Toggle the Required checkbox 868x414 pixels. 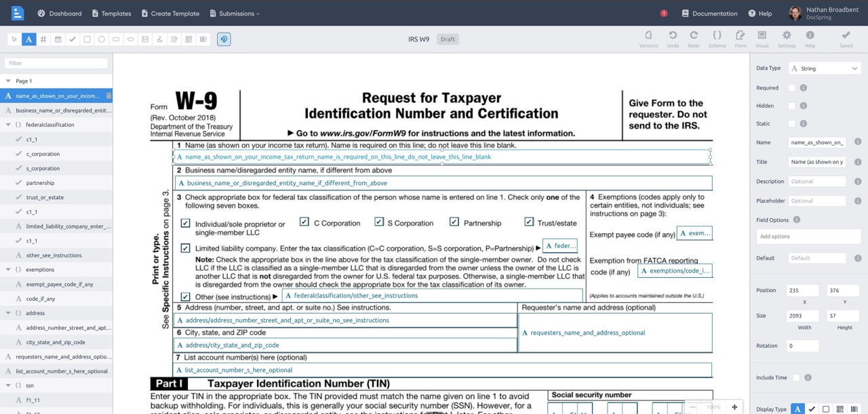tap(791, 88)
